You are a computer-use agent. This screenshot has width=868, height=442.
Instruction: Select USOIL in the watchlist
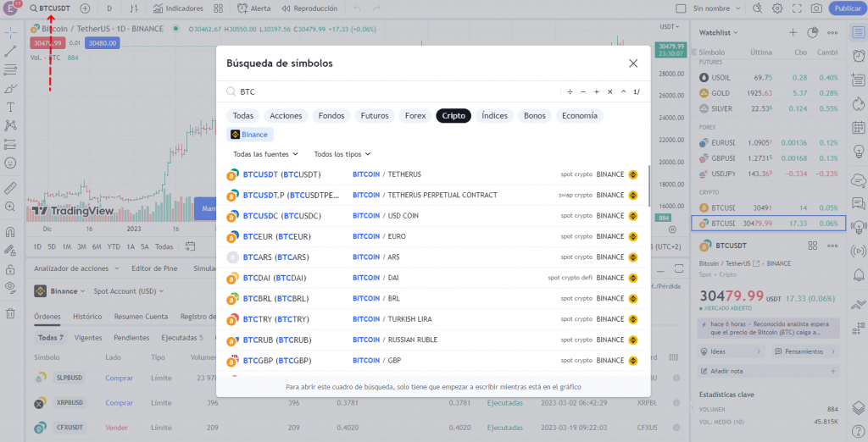click(x=768, y=78)
